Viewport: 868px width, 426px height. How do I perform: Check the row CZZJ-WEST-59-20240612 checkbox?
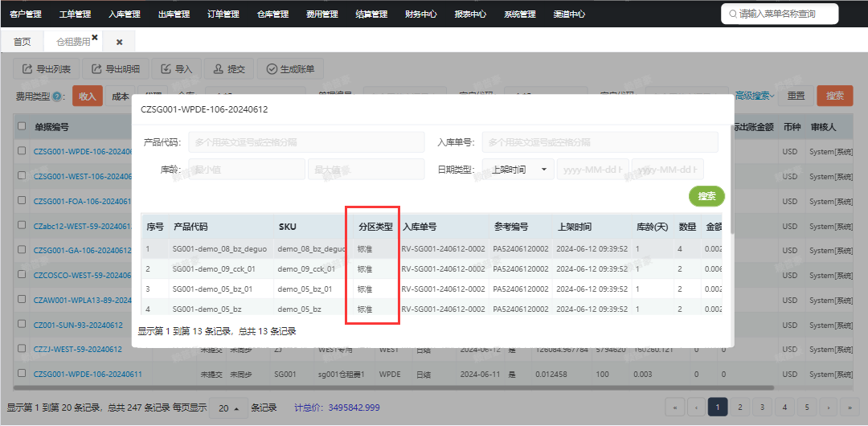tap(23, 349)
